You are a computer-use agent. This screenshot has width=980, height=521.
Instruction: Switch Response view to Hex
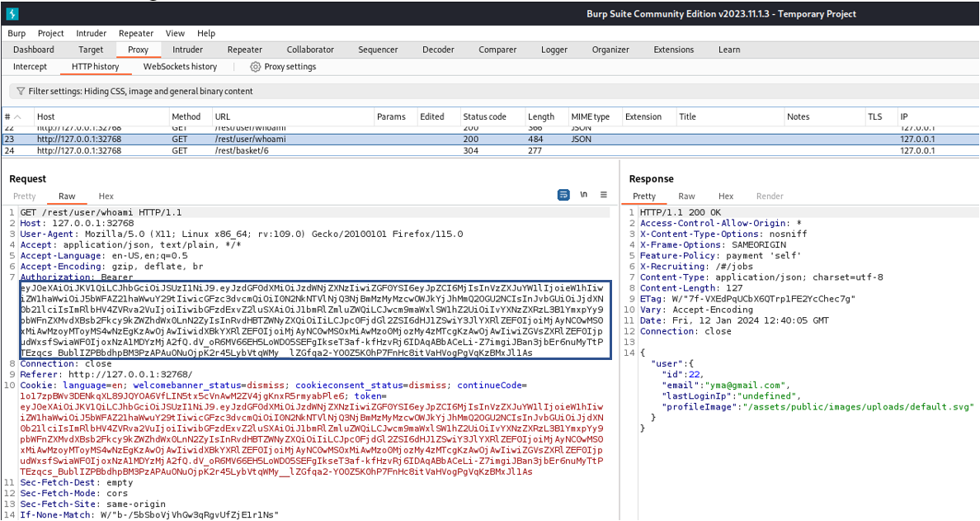pyautogui.click(x=726, y=196)
